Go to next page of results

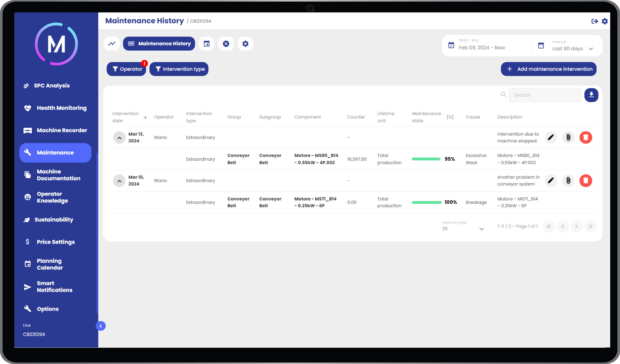click(576, 226)
